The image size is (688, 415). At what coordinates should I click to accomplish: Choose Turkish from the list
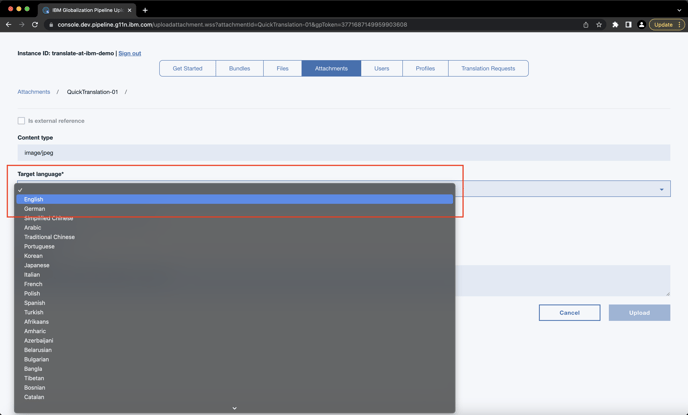(235, 312)
